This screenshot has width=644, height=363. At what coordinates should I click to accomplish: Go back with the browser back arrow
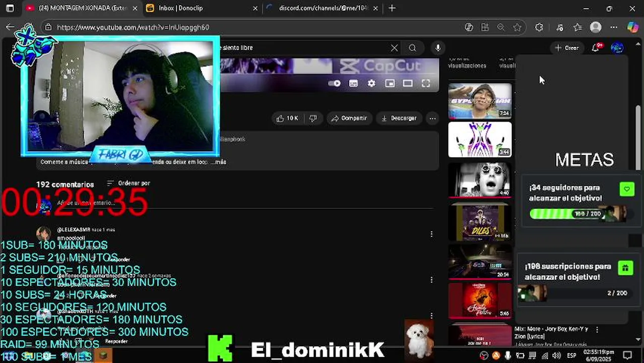tap(10, 27)
